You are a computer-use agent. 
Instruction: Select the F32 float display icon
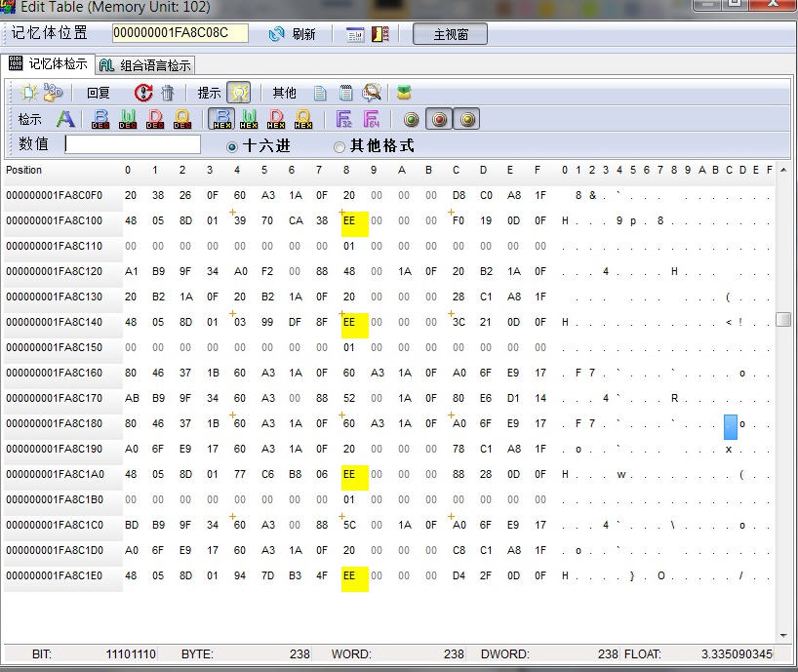coord(343,119)
